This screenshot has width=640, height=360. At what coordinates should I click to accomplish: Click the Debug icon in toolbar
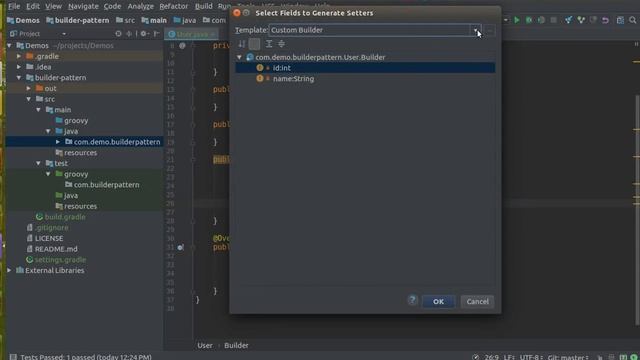[x=529, y=20]
